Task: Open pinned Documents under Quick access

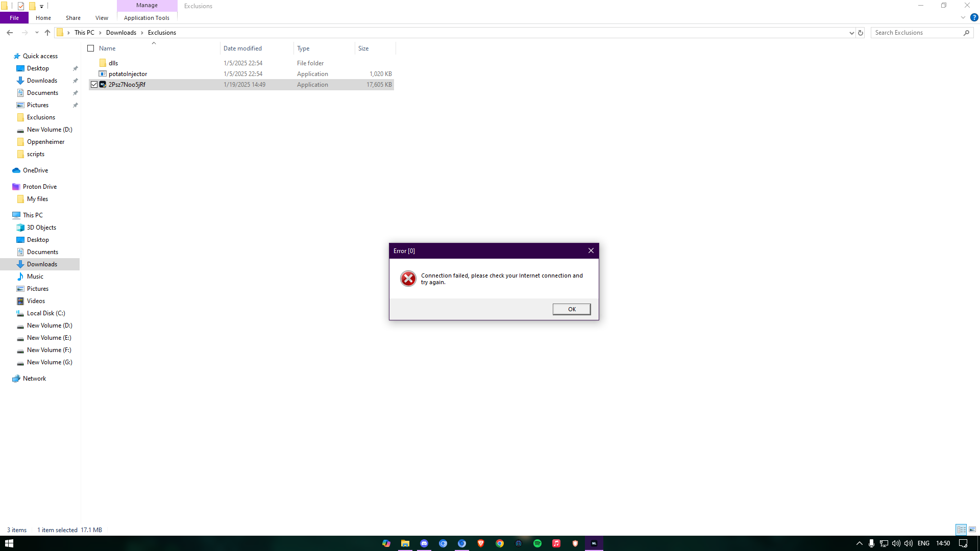Action: click(42, 93)
